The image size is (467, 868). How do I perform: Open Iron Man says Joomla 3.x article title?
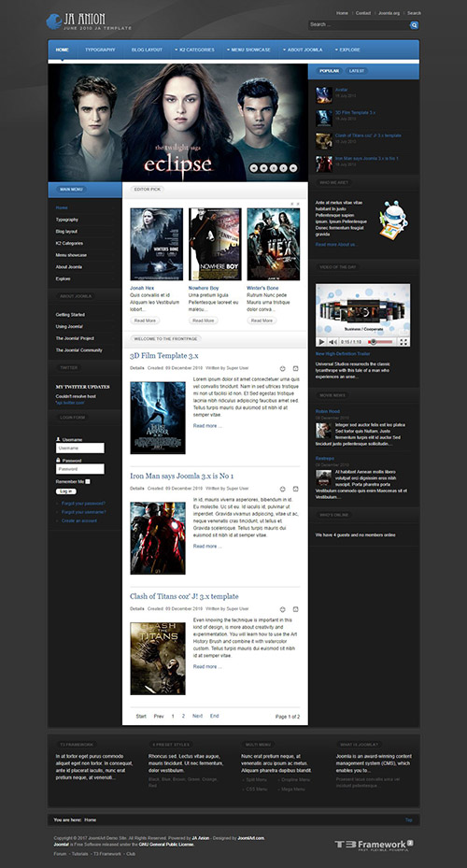click(182, 477)
